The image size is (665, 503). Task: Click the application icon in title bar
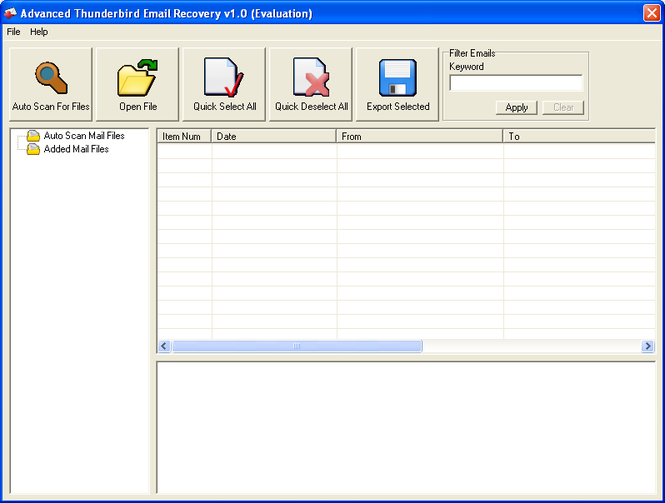click(x=11, y=14)
